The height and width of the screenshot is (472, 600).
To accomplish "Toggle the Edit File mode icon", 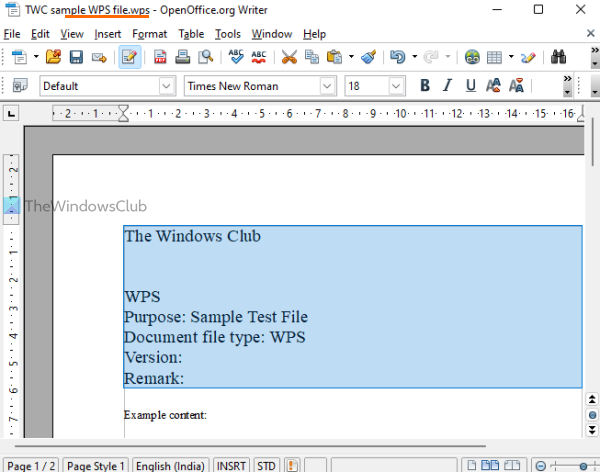I will click(x=130, y=57).
